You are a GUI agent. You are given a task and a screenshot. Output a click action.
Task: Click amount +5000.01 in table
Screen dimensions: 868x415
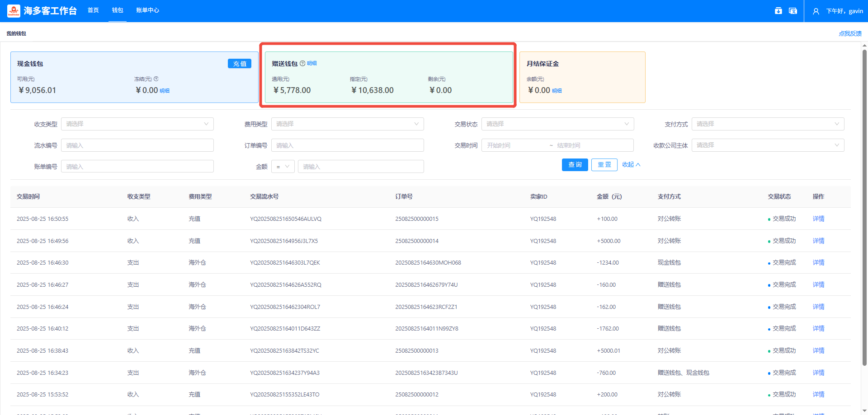(x=609, y=351)
